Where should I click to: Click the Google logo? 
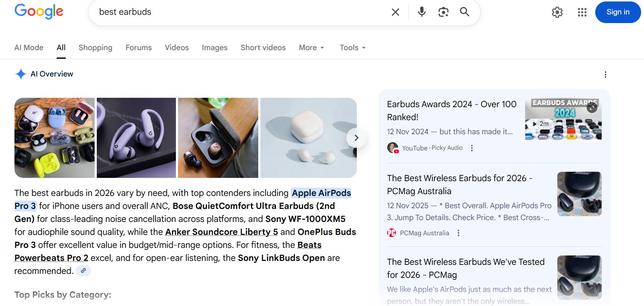[x=39, y=12]
